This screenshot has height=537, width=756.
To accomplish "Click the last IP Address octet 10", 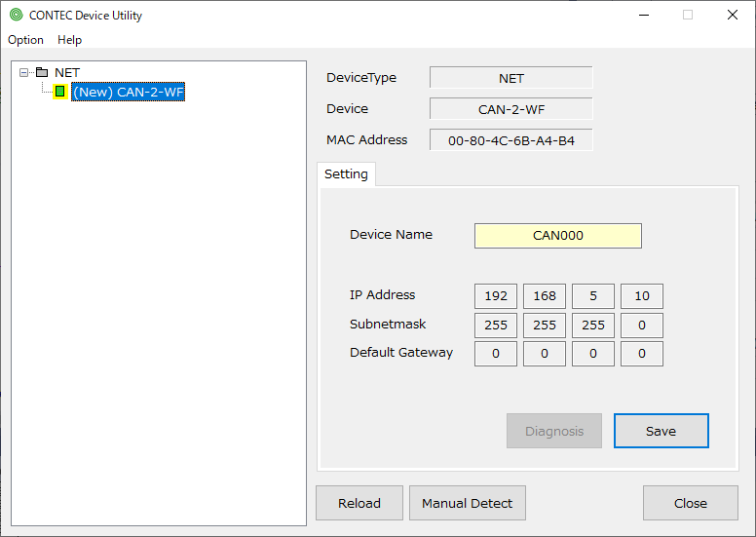I will 641,296.
